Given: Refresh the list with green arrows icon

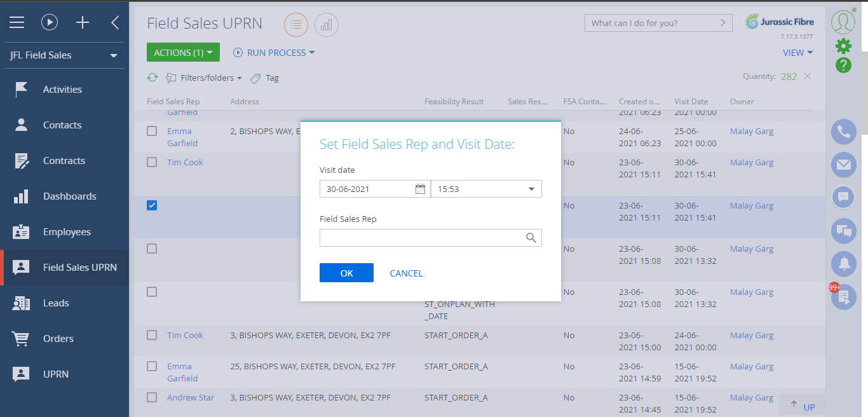Looking at the screenshot, I should (153, 78).
